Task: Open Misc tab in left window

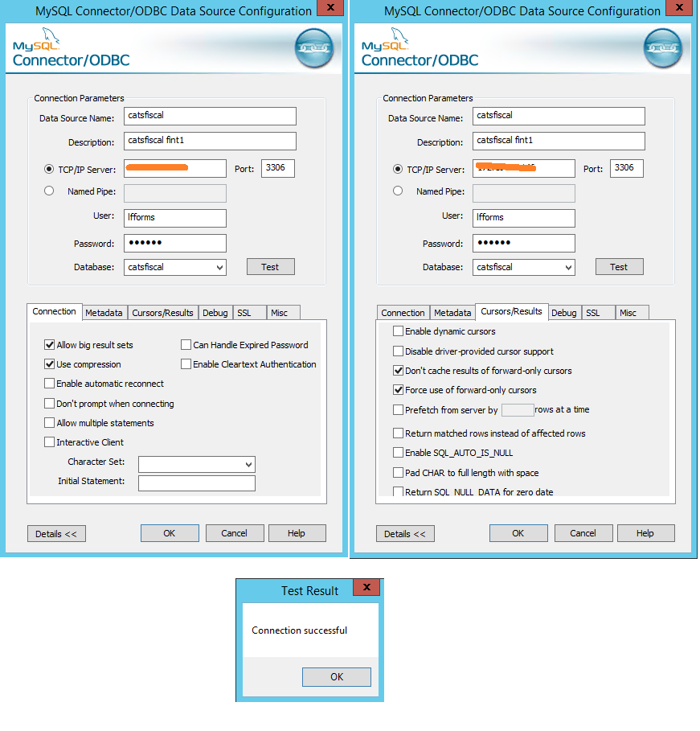Action: point(284,313)
